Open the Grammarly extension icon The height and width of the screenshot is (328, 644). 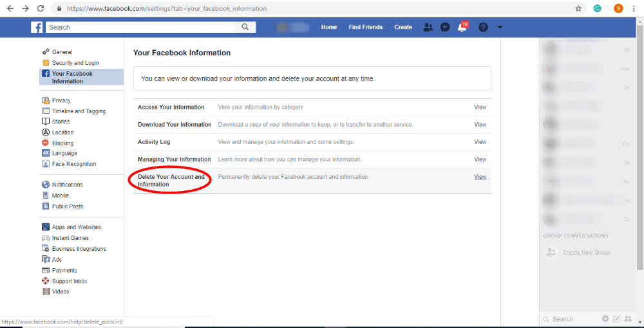click(x=597, y=8)
